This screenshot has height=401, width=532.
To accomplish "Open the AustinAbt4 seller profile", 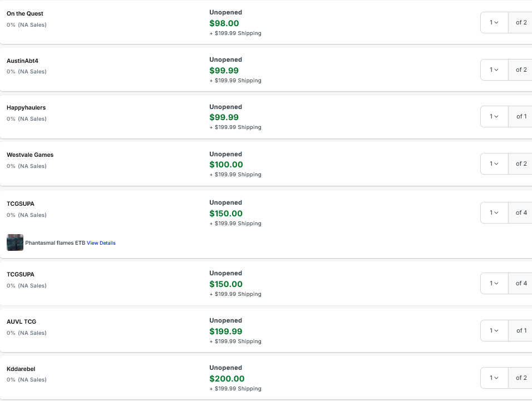I will (x=22, y=61).
